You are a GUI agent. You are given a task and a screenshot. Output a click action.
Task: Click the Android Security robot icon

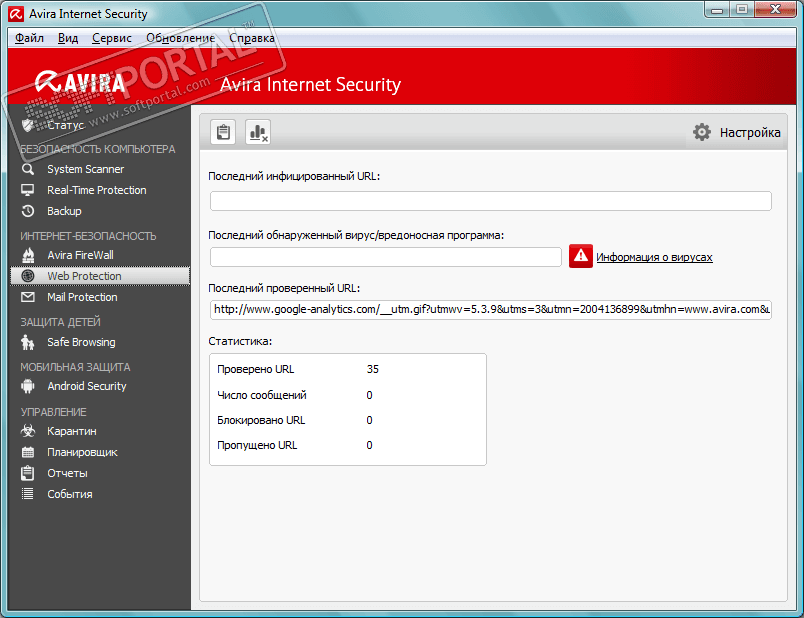(28, 386)
